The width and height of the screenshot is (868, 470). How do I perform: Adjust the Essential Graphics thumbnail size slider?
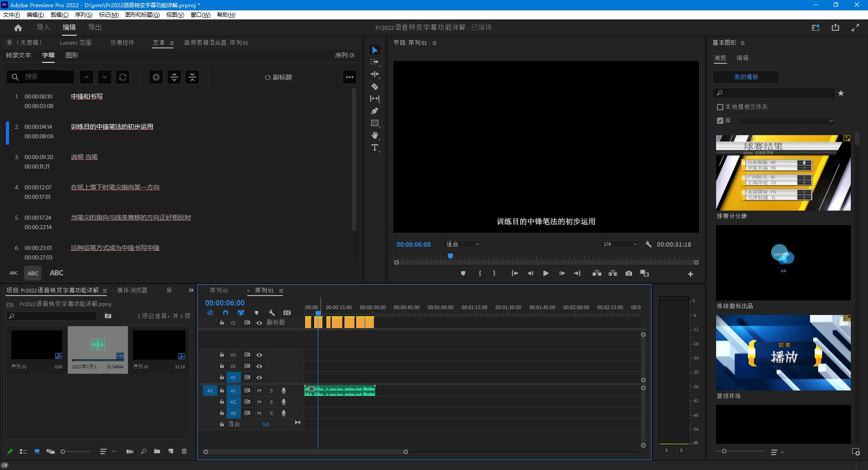pyautogui.click(x=724, y=451)
